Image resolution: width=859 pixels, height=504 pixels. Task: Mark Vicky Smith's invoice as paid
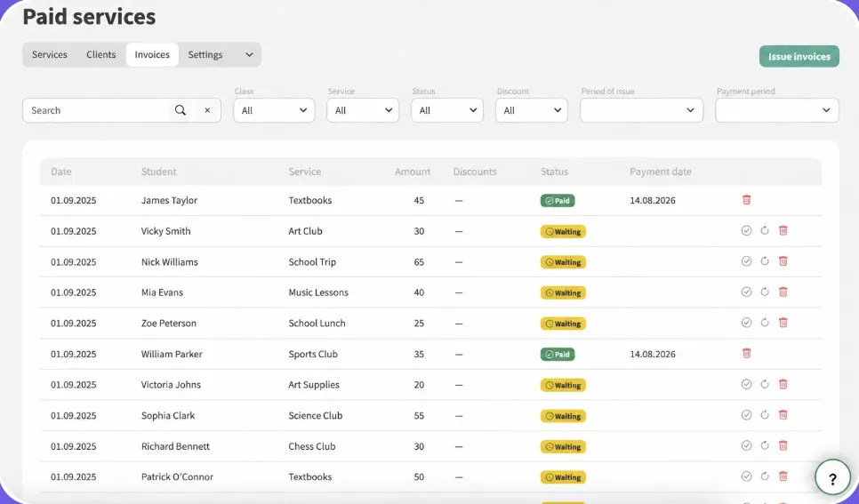click(746, 230)
